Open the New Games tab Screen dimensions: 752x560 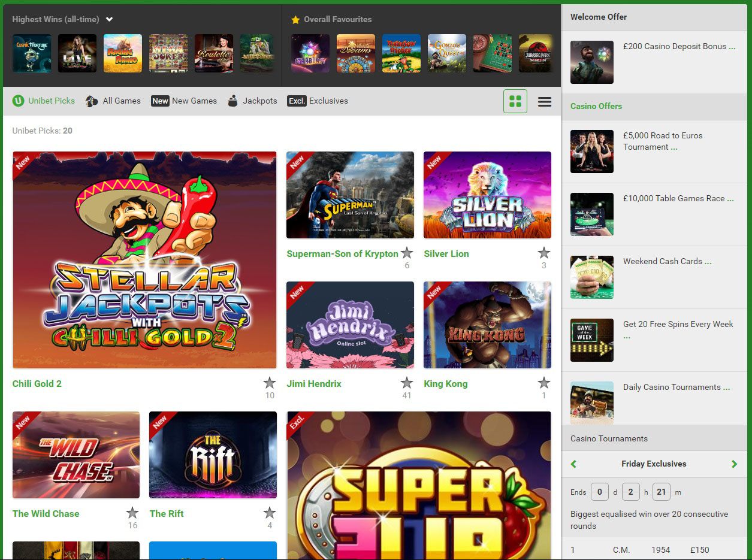[184, 101]
